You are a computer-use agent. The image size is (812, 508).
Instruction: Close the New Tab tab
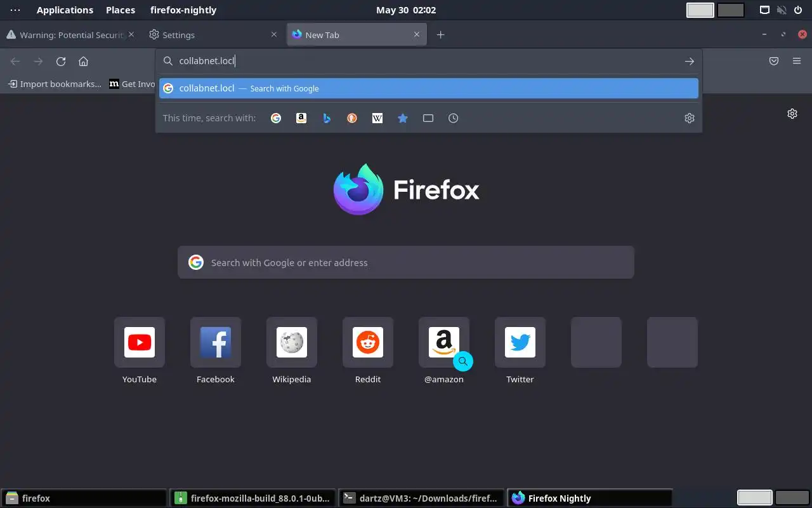[x=417, y=35]
